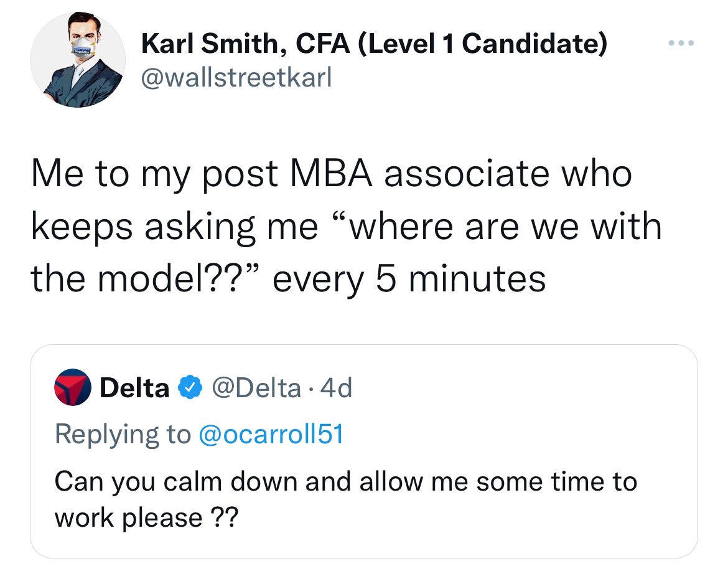728x584 pixels.
Task: Click the "Replying to" label
Action: (x=123, y=434)
